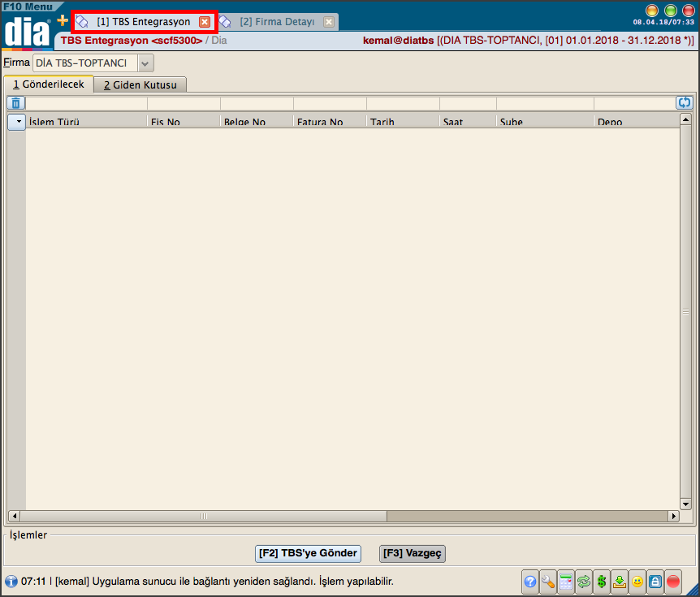The width and height of the screenshot is (700, 597).
Task: Click the vertical scrollbar up arrow
Action: click(685, 119)
